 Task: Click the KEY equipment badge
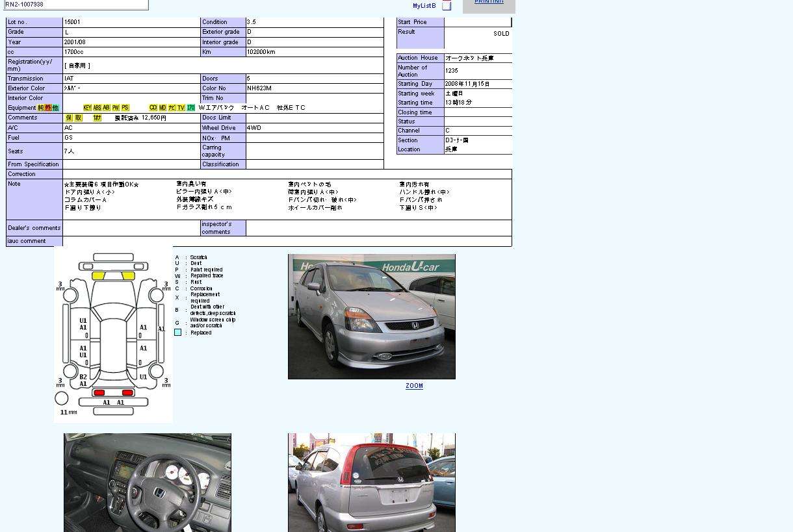pyautogui.click(x=87, y=108)
